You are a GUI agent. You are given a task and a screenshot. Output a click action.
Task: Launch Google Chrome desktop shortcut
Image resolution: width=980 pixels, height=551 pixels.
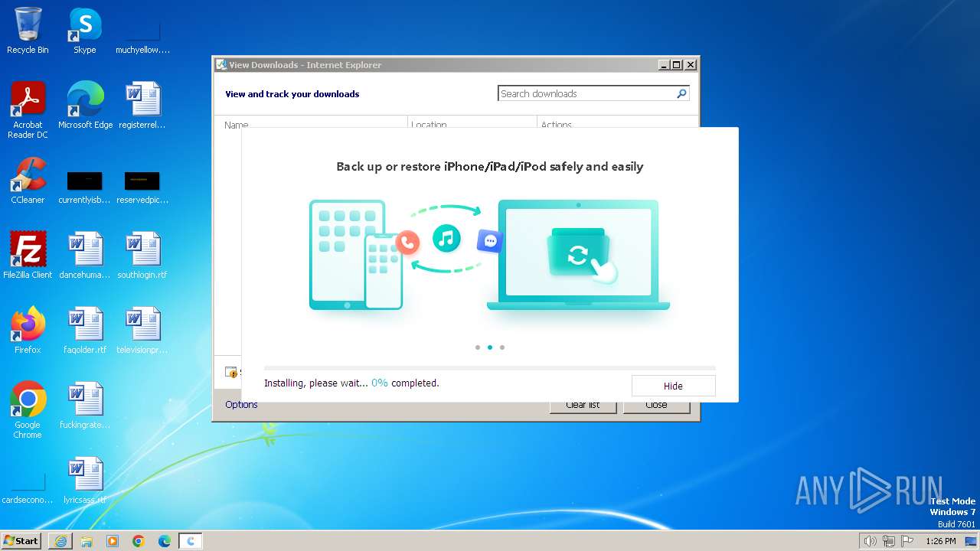pyautogui.click(x=28, y=409)
